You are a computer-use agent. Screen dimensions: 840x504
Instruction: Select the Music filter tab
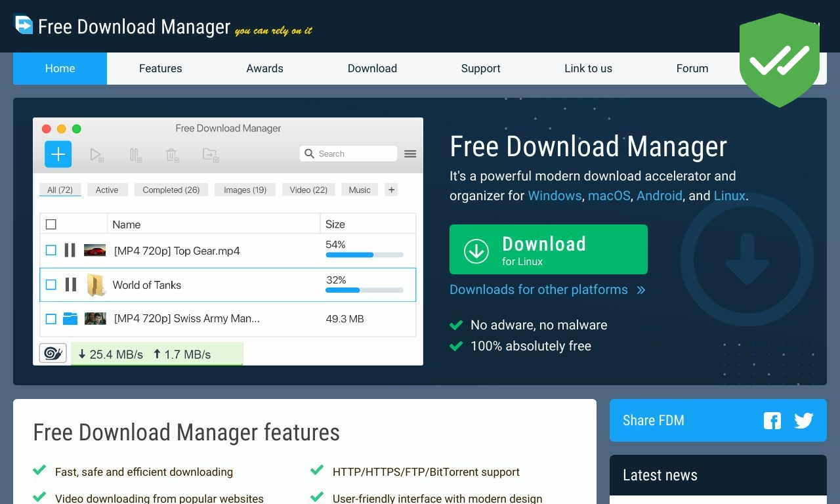point(360,190)
